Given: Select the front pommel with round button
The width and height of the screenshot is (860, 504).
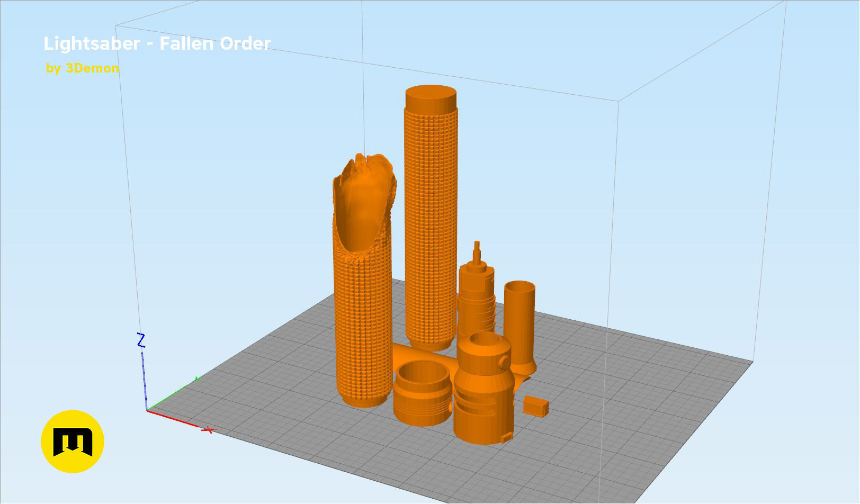Looking at the screenshot, I should click(483, 389).
